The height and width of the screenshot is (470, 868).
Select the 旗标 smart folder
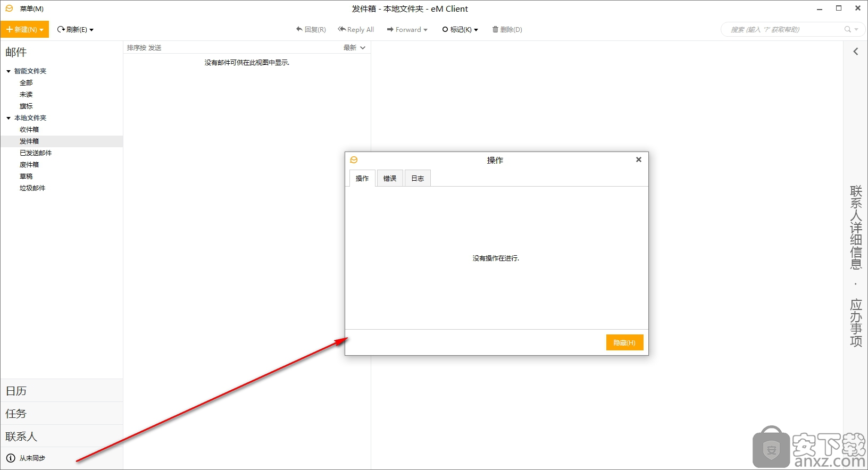[x=26, y=106]
